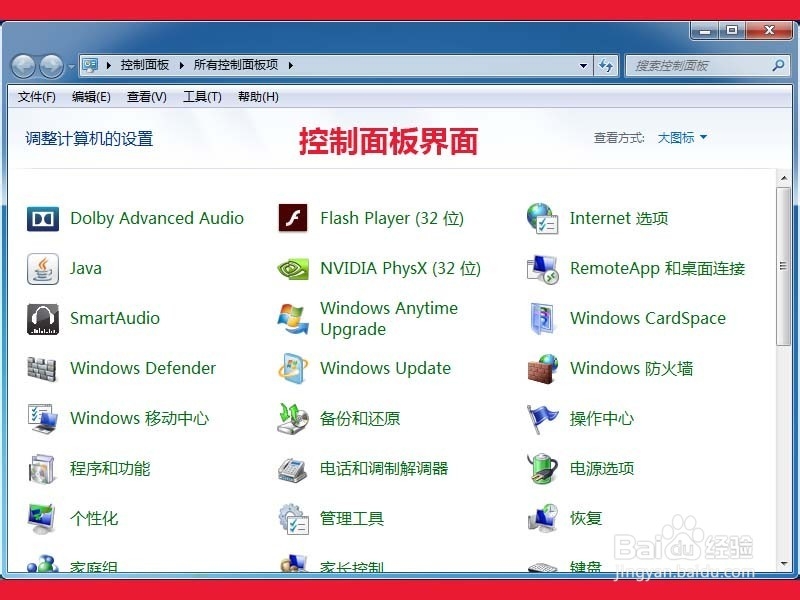Click the Forward navigation arrow
This screenshot has width=800, height=600.
pyautogui.click(x=52, y=66)
